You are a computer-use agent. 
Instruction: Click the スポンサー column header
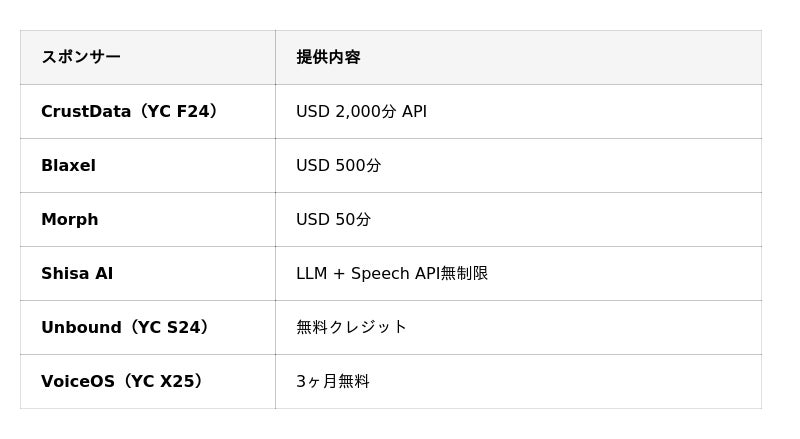tap(81, 57)
